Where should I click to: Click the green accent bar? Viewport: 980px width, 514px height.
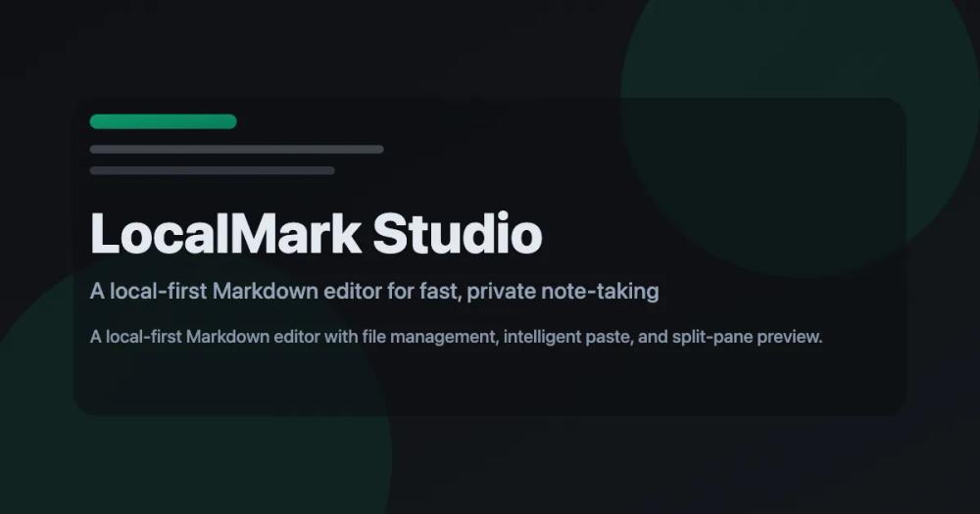(163, 121)
